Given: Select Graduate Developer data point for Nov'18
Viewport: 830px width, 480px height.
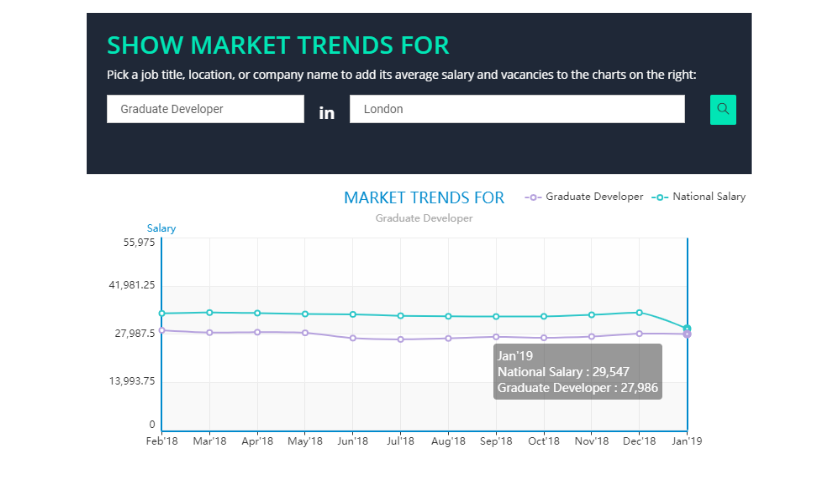Looking at the screenshot, I should tap(592, 337).
